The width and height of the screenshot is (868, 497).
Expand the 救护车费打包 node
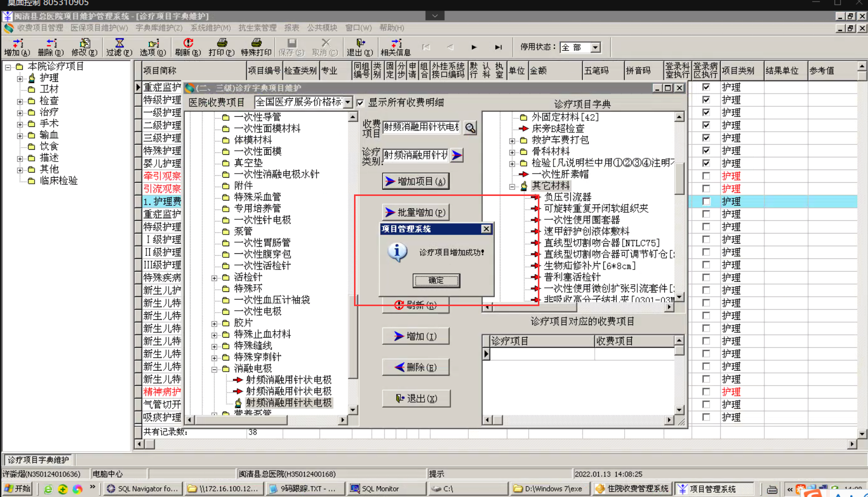pos(512,141)
